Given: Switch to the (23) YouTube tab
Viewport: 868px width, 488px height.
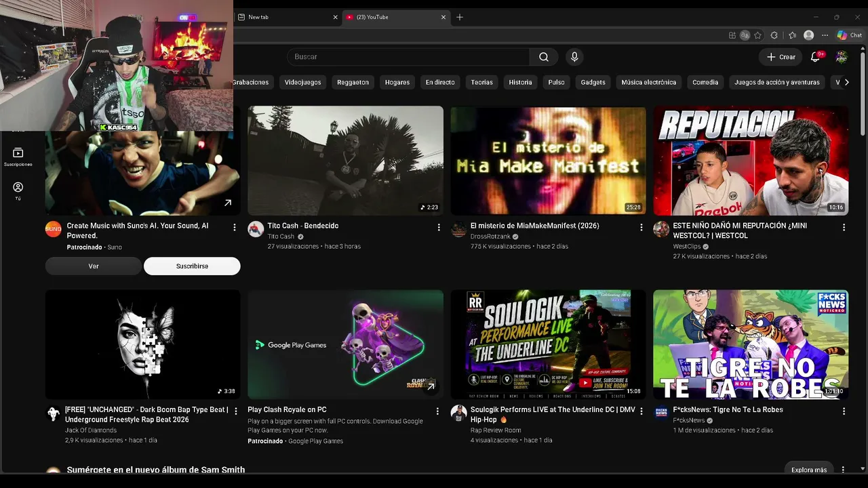Looking at the screenshot, I should (397, 17).
